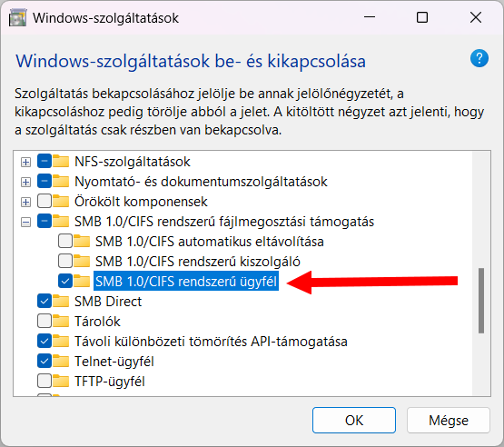Screen dimensions: 504x447
Task: Select the Örökölt komponensek tree item
Action: coord(141,202)
